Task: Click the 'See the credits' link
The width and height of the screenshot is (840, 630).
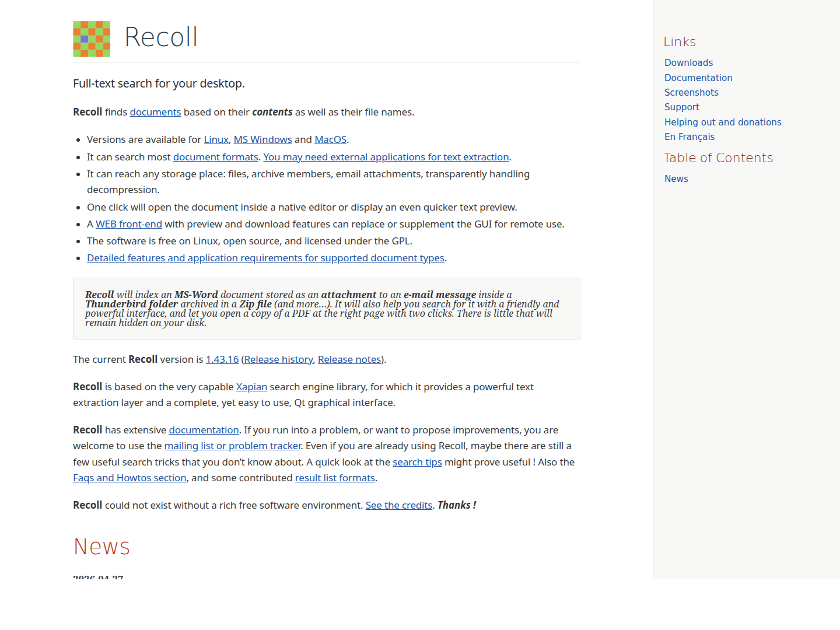Action: [x=399, y=505]
